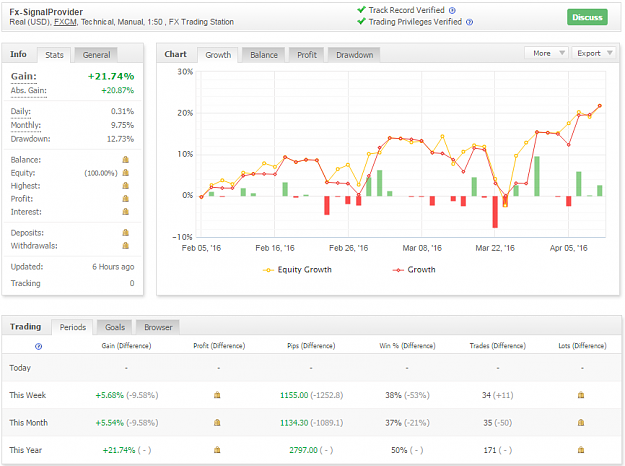Select the Balance chart tab
Screen dimensions: 625x466
click(x=263, y=55)
